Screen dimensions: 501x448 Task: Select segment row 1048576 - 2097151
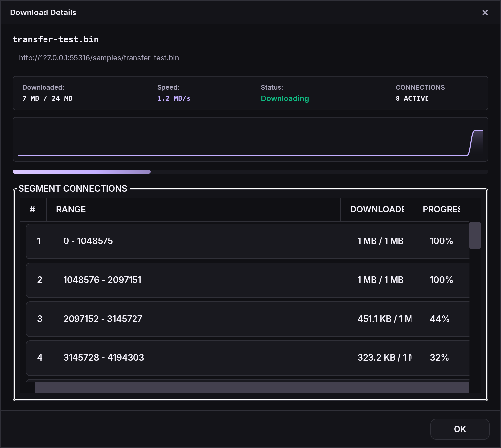pyautogui.click(x=248, y=280)
